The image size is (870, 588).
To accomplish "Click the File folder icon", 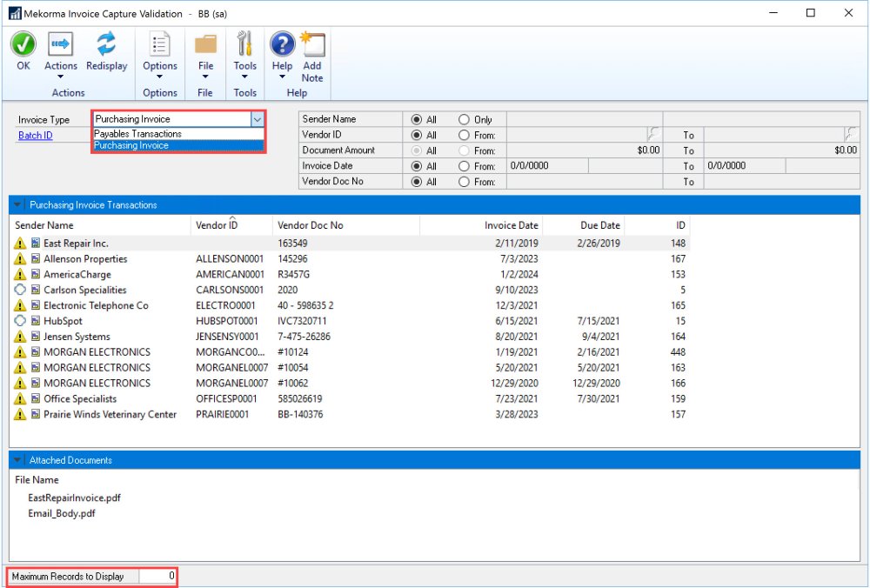I will click(205, 44).
